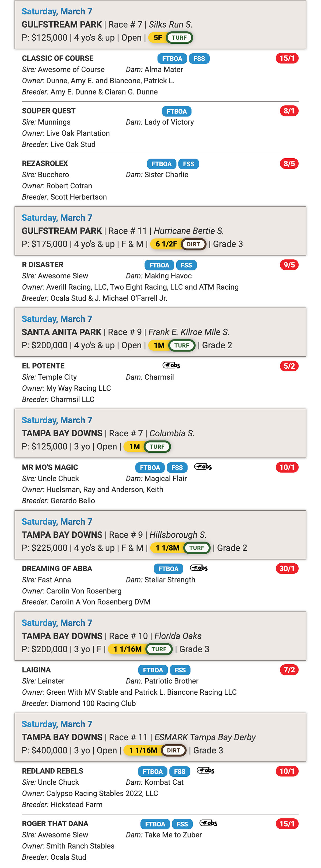Click the FTBOA badge for R Disaster
Viewport: 321px width, 868px height.
coord(159,265)
